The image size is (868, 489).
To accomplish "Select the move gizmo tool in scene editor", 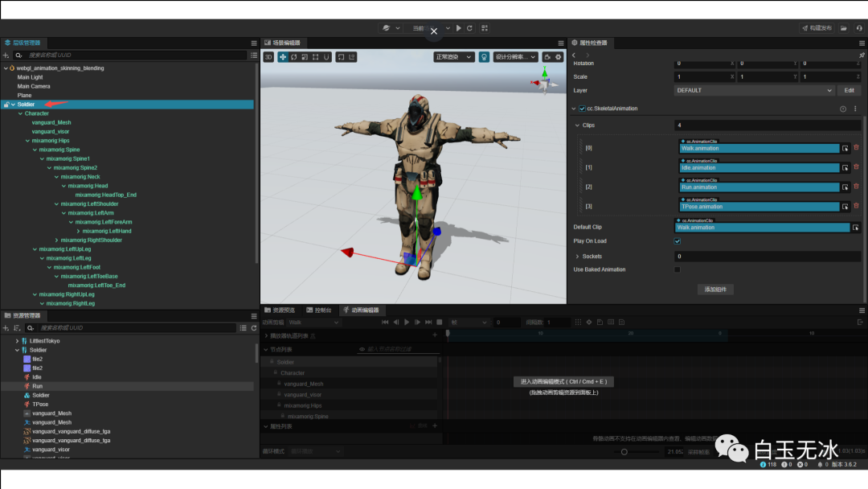I will (x=282, y=57).
